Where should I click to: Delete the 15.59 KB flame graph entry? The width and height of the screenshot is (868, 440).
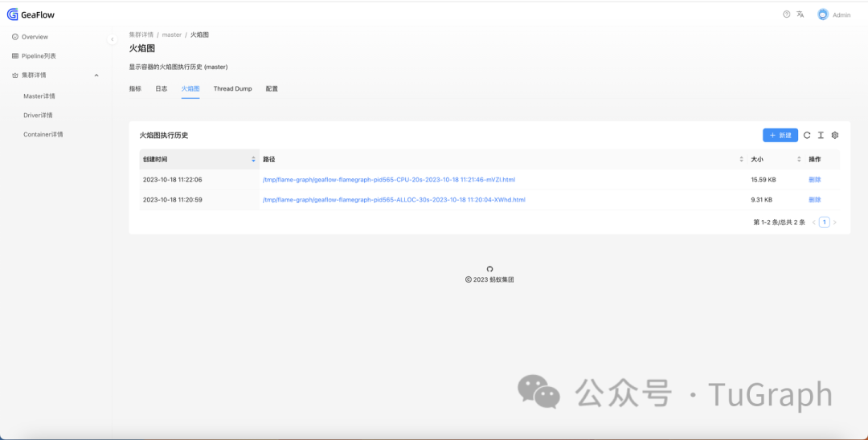click(814, 180)
